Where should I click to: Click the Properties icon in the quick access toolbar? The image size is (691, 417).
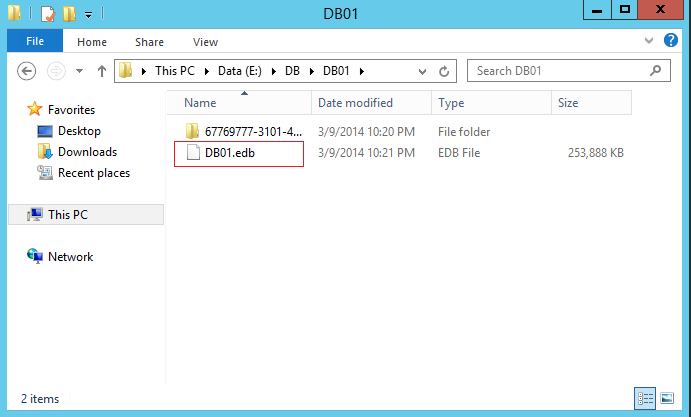(48, 13)
